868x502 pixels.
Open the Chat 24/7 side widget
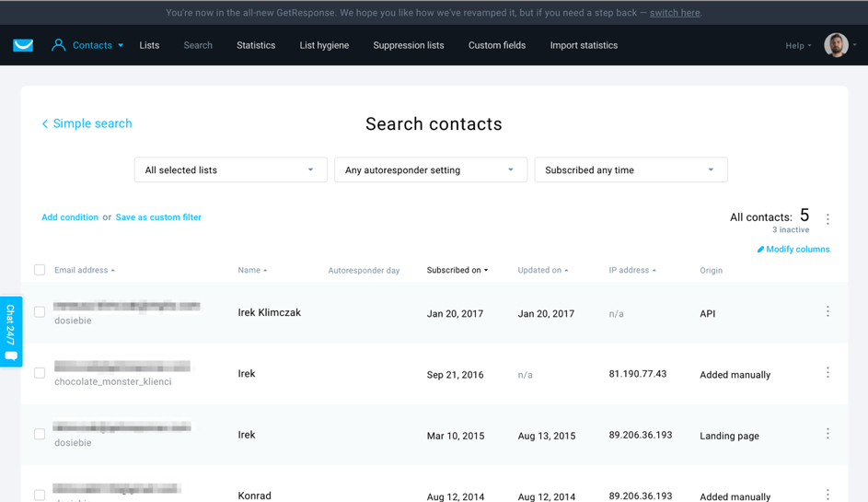(11, 331)
